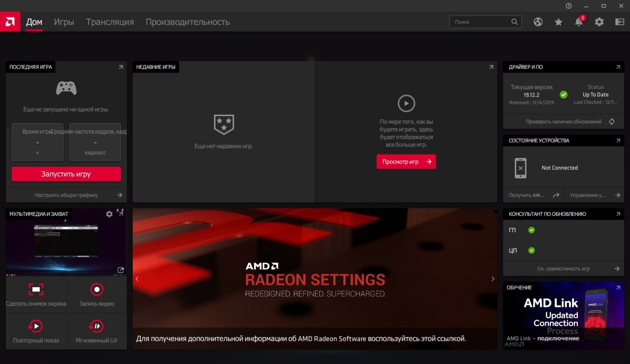Screen dimensions: 630x364
Task: Open the Производительность tab
Action: [188, 22]
